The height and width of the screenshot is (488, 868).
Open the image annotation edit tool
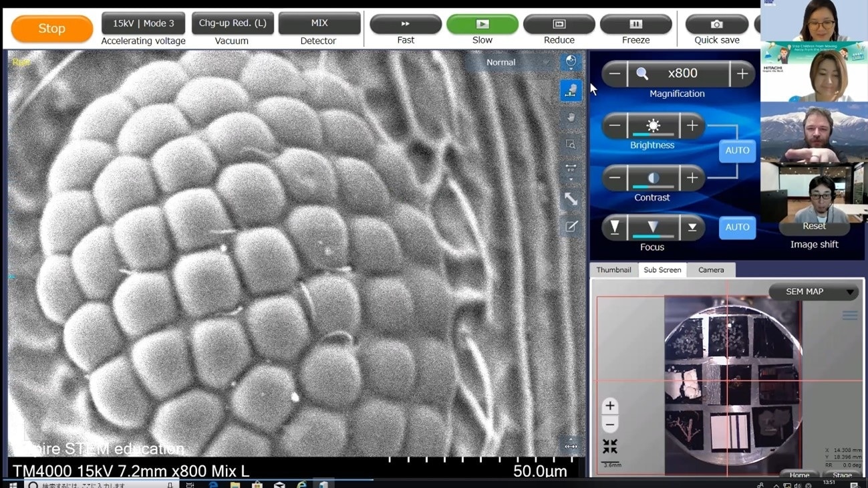[571, 227]
